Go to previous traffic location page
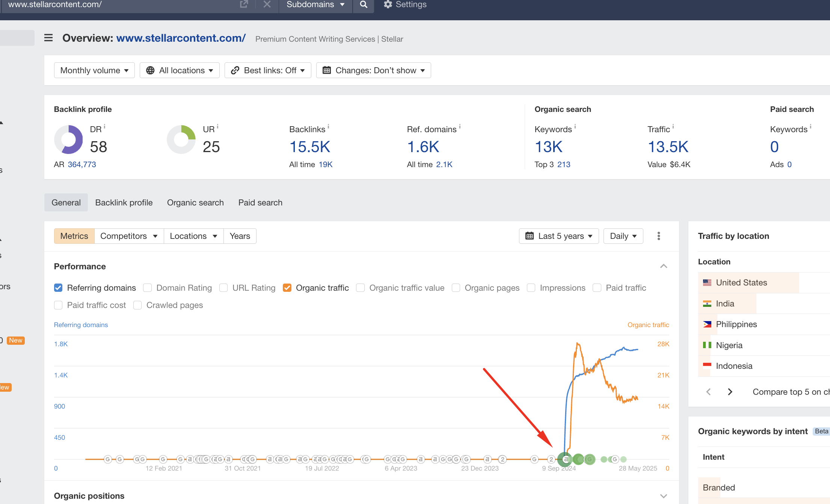Image resolution: width=830 pixels, height=504 pixels. pyautogui.click(x=708, y=392)
